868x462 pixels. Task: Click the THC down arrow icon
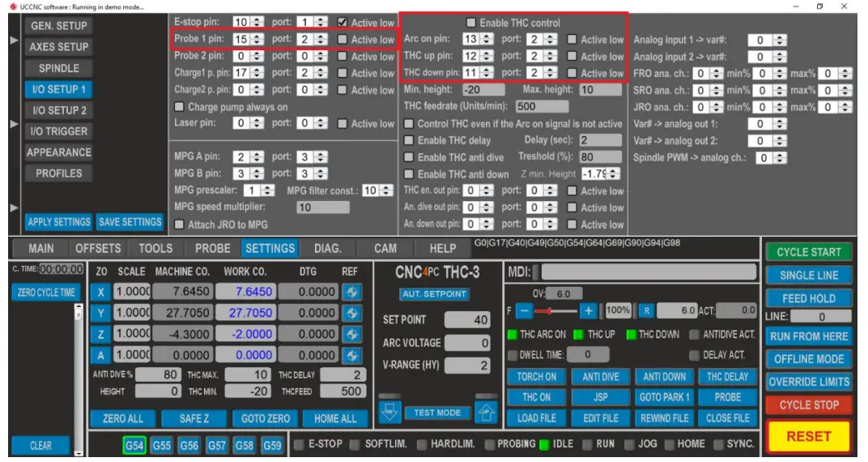(x=389, y=412)
